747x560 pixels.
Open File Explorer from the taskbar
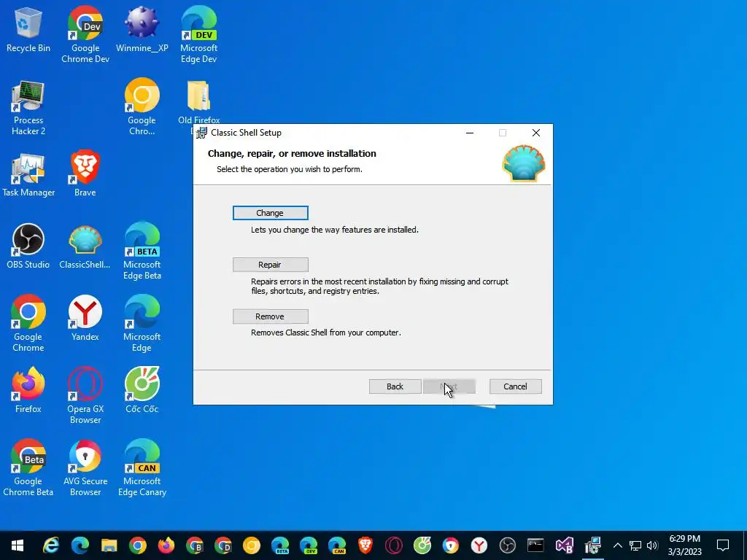[109, 545]
